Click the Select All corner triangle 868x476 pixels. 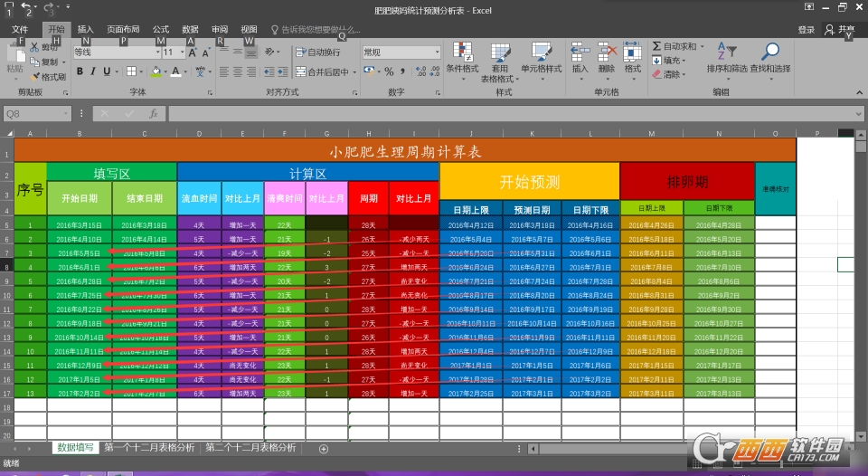click(x=8, y=133)
